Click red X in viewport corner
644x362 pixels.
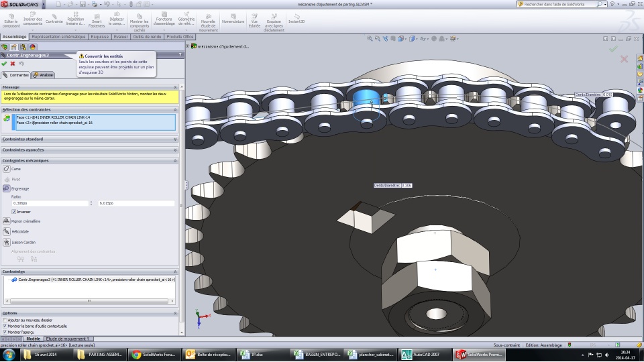coord(624,59)
